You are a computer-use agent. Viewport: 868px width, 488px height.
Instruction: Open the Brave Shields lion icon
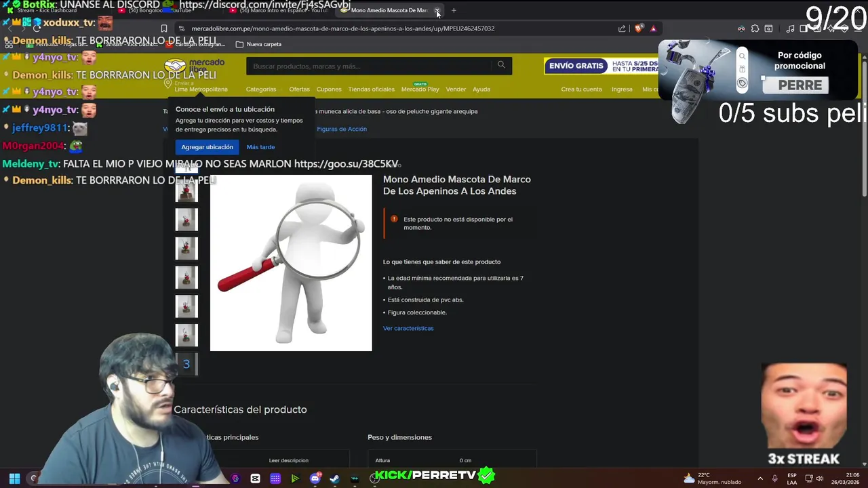638,28
